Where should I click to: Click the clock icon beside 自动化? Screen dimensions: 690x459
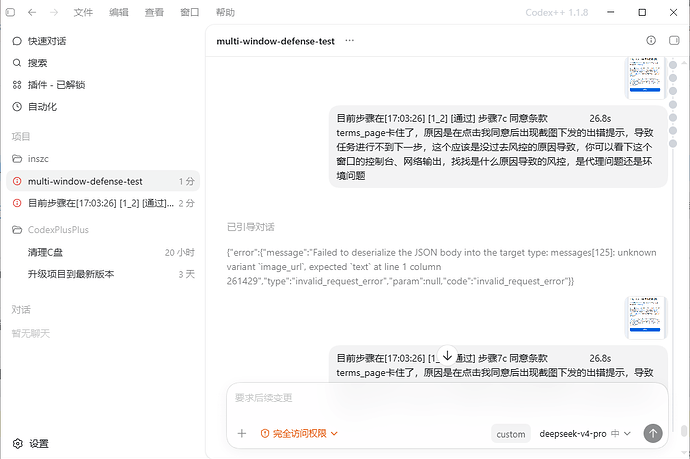[x=17, y=106]
